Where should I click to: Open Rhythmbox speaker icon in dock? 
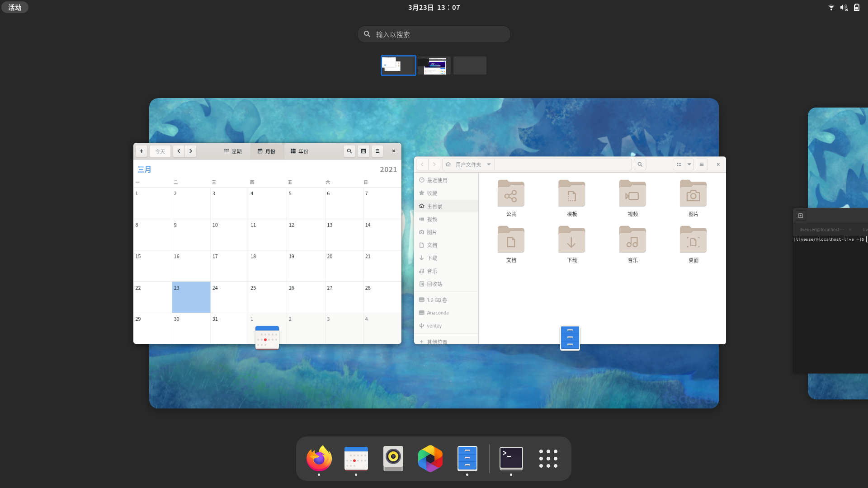click(x=393, y=458)
